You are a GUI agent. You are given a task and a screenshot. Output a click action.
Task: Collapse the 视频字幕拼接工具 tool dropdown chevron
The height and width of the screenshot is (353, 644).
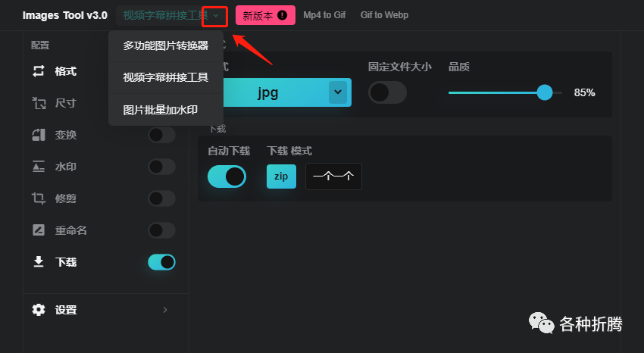click(215, 15)
